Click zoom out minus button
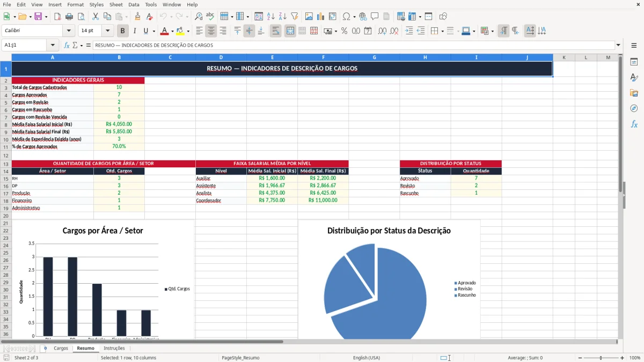 [x=580, y=358]
